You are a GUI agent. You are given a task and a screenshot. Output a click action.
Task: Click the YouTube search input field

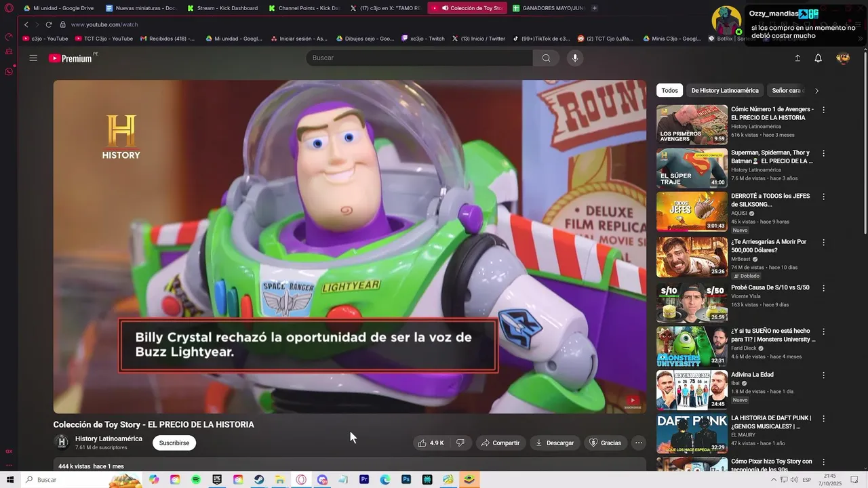pyautogui.click(x=419, y=58)
